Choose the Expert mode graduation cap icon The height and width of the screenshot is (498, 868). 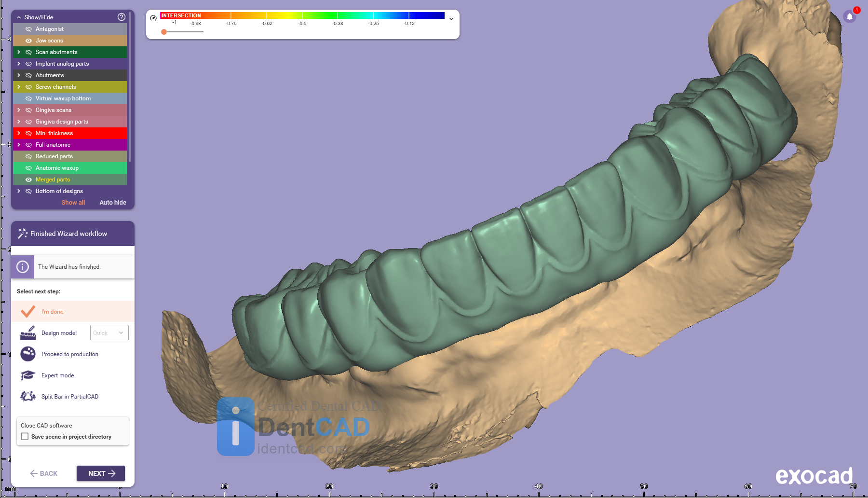(28, 375)
